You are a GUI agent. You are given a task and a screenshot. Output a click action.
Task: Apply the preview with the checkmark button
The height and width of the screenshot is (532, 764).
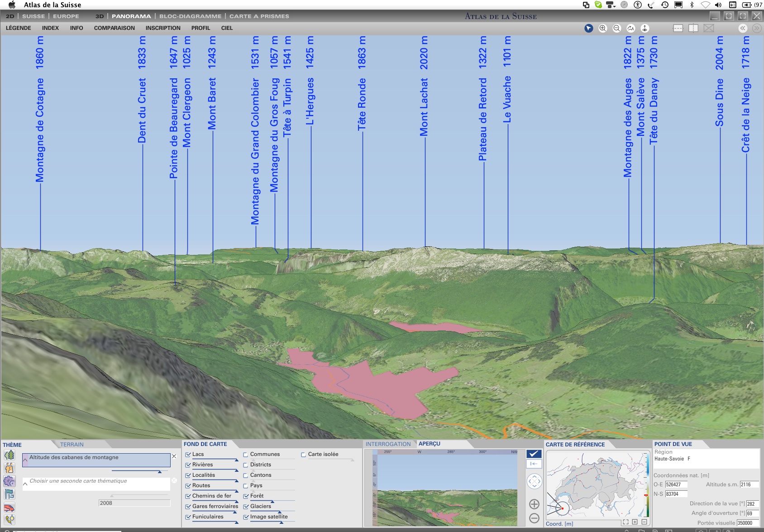point(534,454)
